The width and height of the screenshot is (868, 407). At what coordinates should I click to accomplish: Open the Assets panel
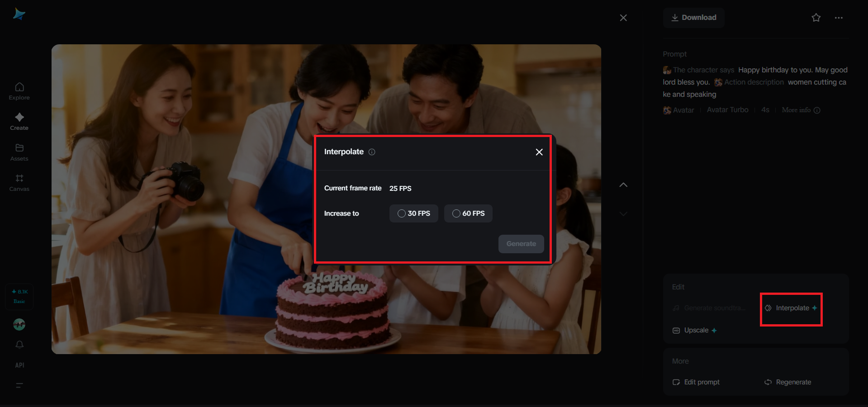19,152
